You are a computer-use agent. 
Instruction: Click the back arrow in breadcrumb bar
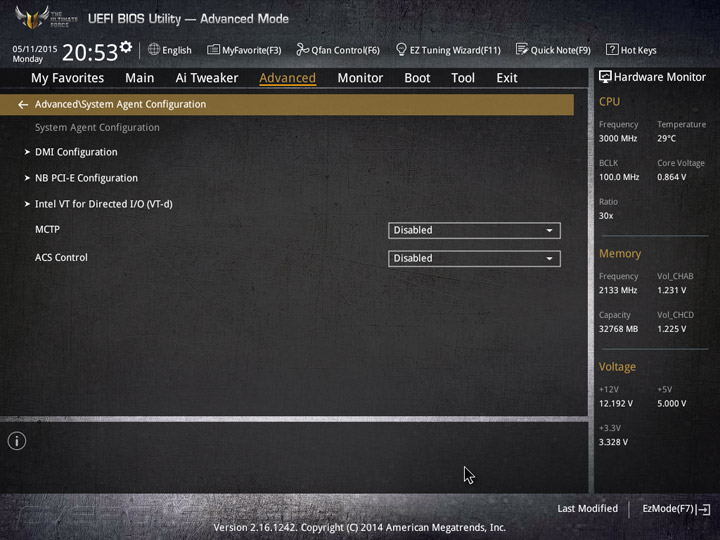pos(23,105)
